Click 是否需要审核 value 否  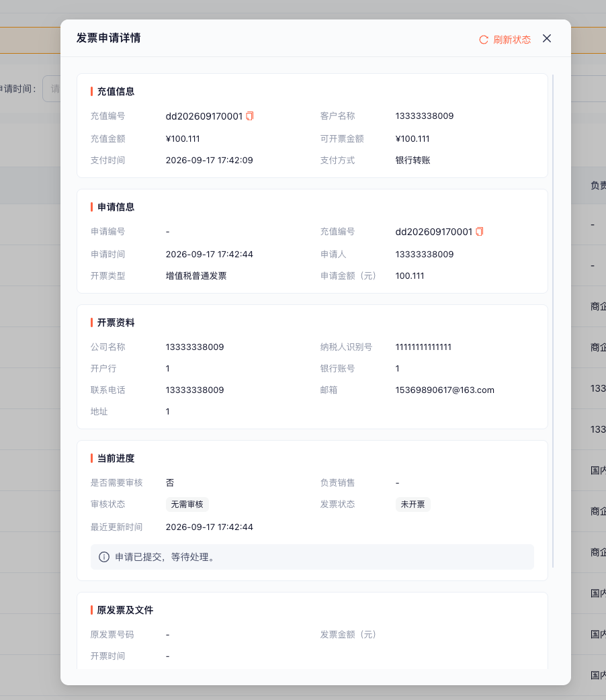click(170, 482)
